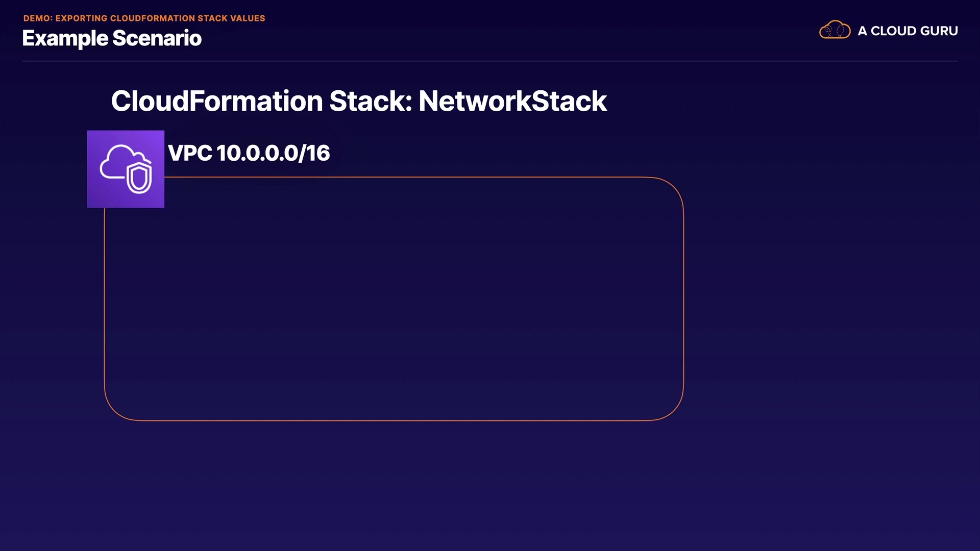Viewport: 980px width, 551px height.
Task: Click the A Cloud Guru cloud logo
Action: tap(835, 30)
